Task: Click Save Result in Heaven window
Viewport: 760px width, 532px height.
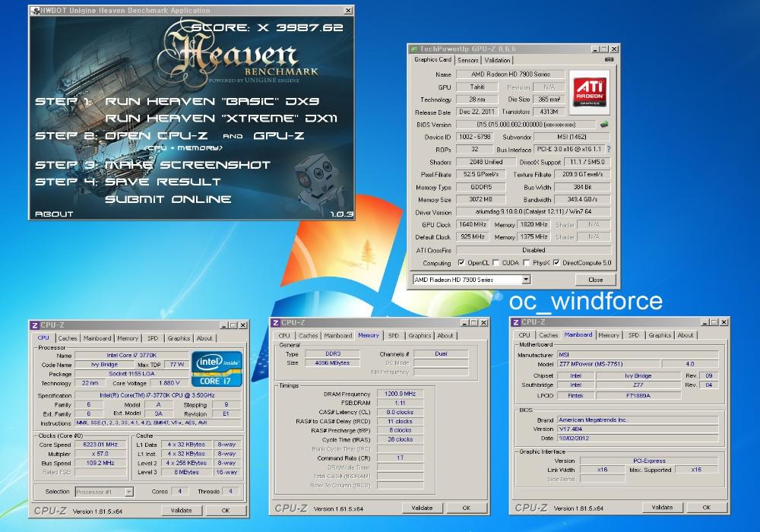Action: 163,182
